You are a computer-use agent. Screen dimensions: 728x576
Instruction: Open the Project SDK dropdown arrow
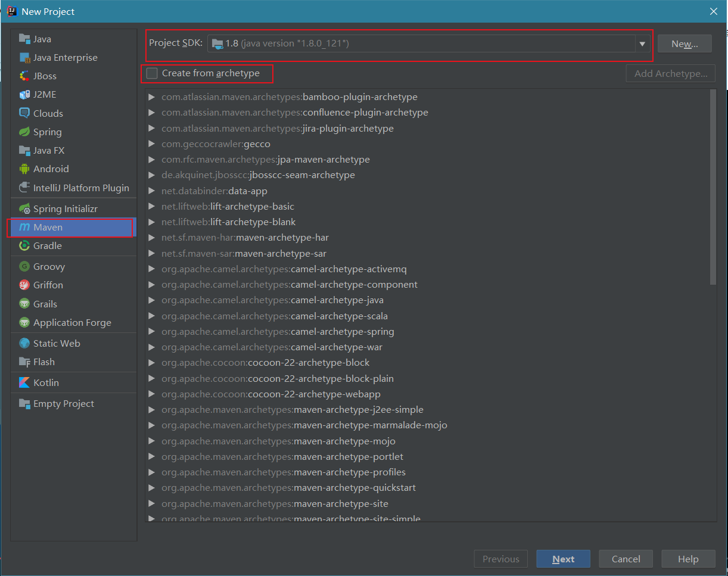tap(642, 43)
